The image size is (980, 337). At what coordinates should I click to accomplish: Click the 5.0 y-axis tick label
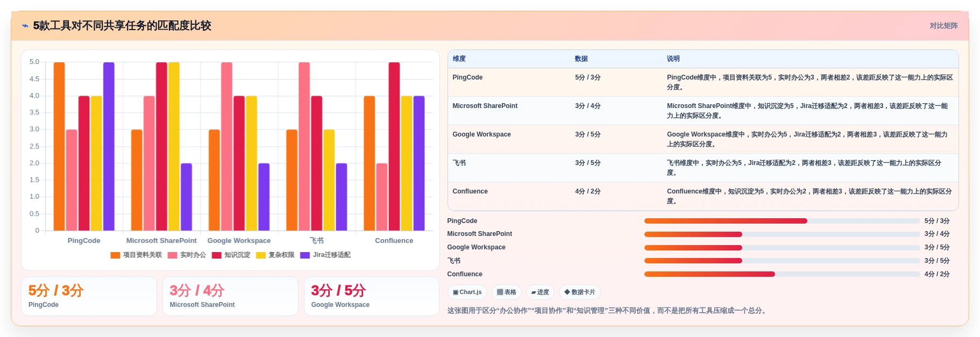(x=34, y=62)
